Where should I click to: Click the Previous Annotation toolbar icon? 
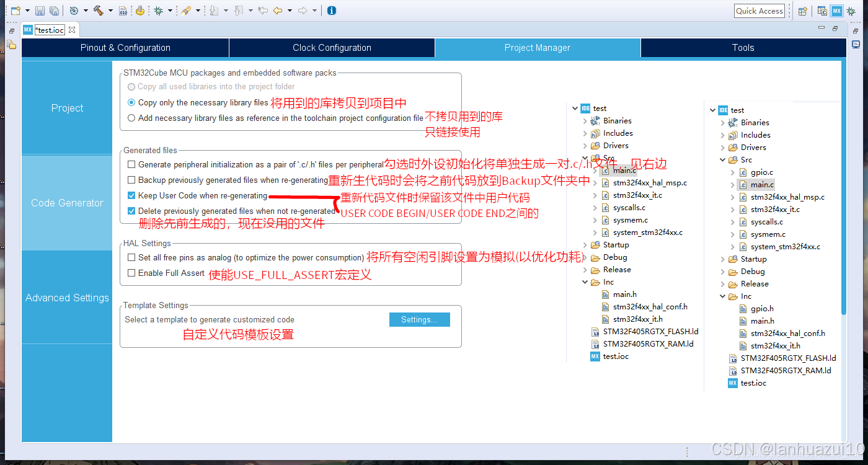239,11
